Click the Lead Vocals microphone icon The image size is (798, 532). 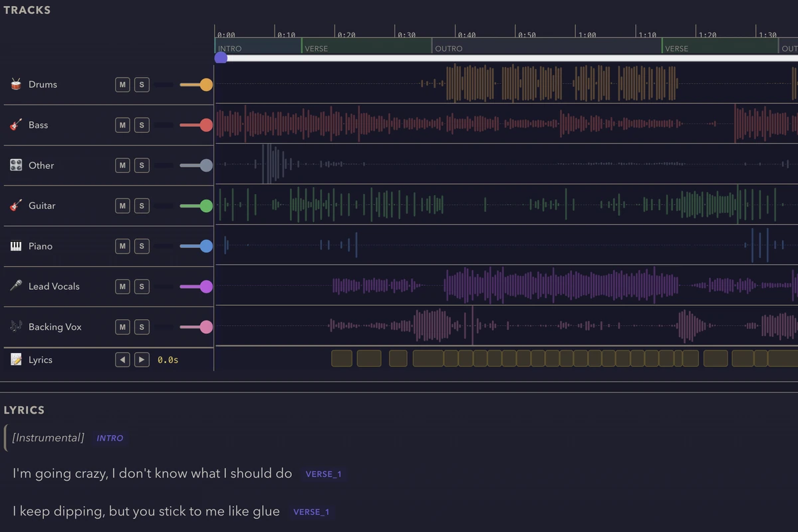(x=16, y=286)
